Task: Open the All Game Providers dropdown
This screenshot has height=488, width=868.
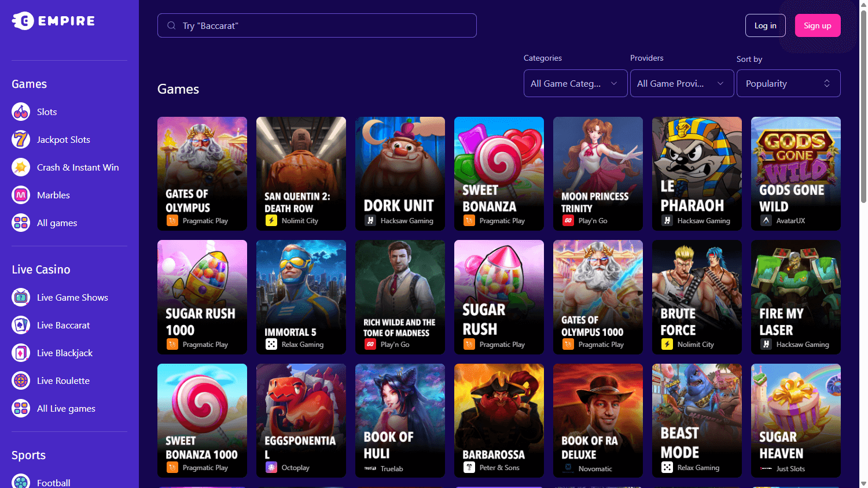Action: tap(682, 83)
